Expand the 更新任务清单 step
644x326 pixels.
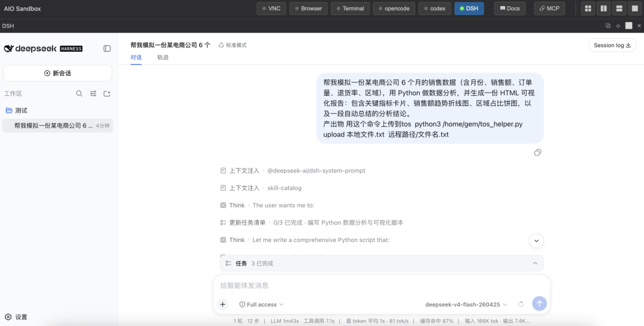pyautogui.click(x=312, y=222)
